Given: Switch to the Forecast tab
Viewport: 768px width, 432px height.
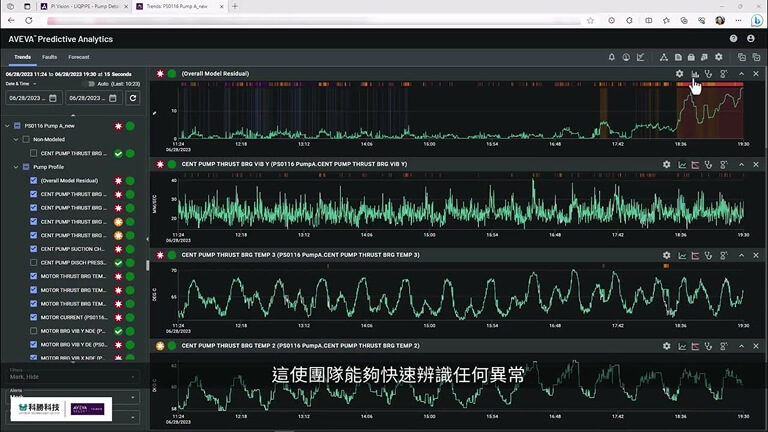Looking at the screenshot, I should coord(79,57).
